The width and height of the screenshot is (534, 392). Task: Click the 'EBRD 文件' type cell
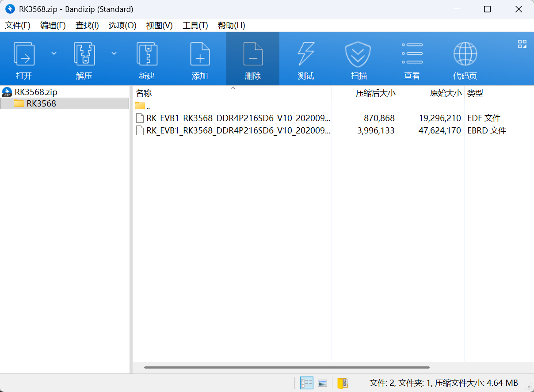click(487, 130)
